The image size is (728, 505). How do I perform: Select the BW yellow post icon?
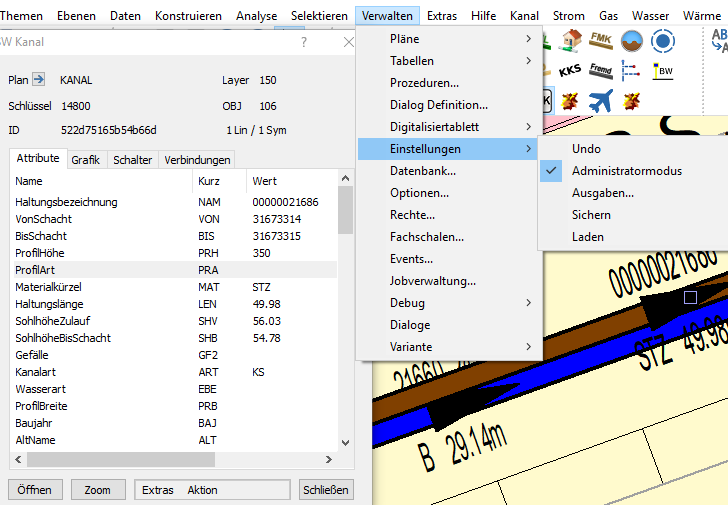click(661, 71)
